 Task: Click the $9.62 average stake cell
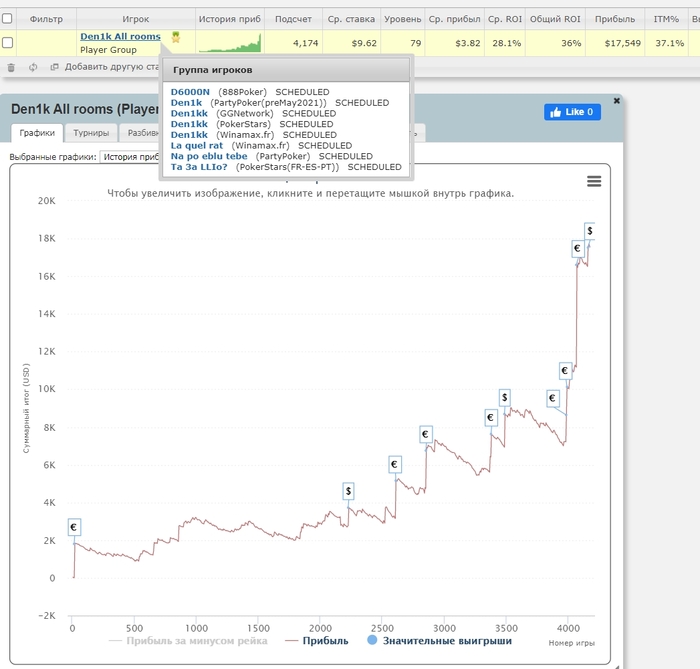click(351, 43)
